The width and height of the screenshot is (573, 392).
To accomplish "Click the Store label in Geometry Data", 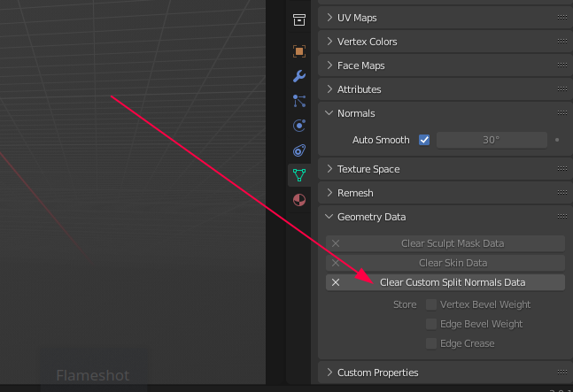I will click(x=405, y=304).
